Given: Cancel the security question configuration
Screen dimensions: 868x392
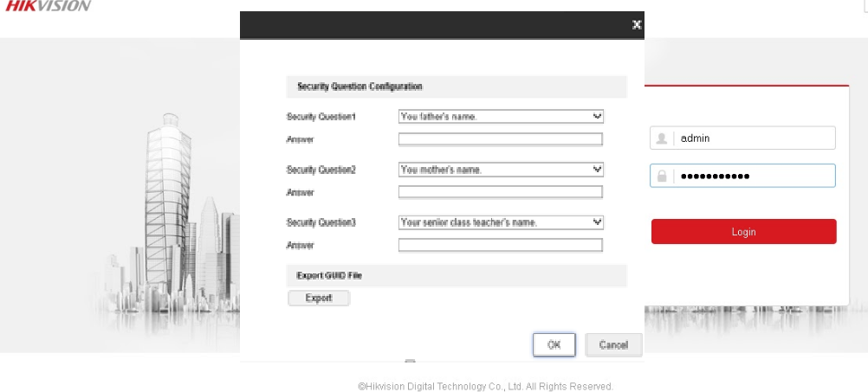Looking at the screenshot, I should click(613, 345).
